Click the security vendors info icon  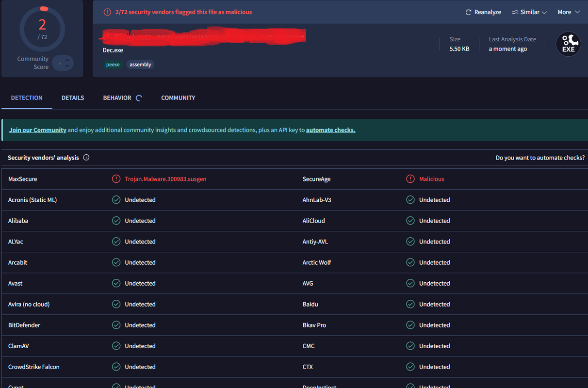coord(86,158)
